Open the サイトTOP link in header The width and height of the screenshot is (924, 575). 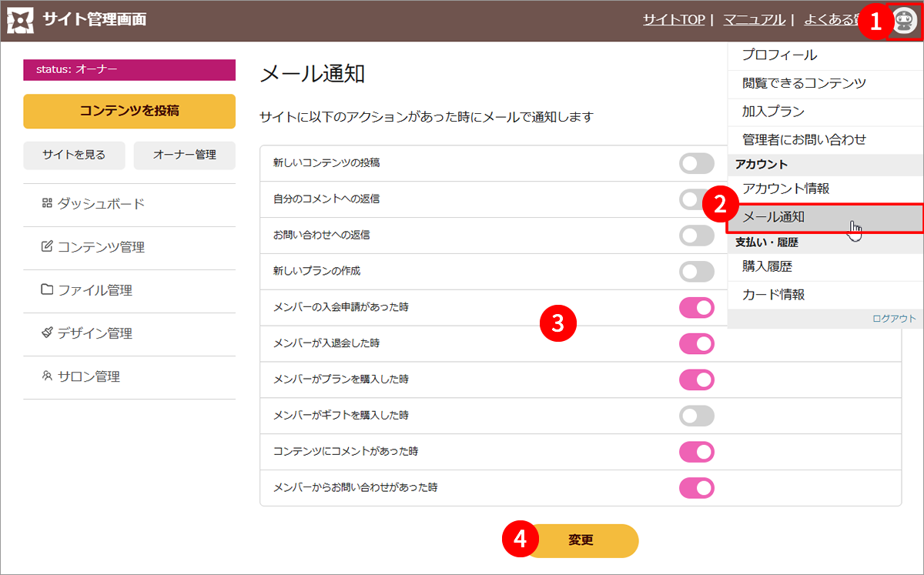coord(674,20)
